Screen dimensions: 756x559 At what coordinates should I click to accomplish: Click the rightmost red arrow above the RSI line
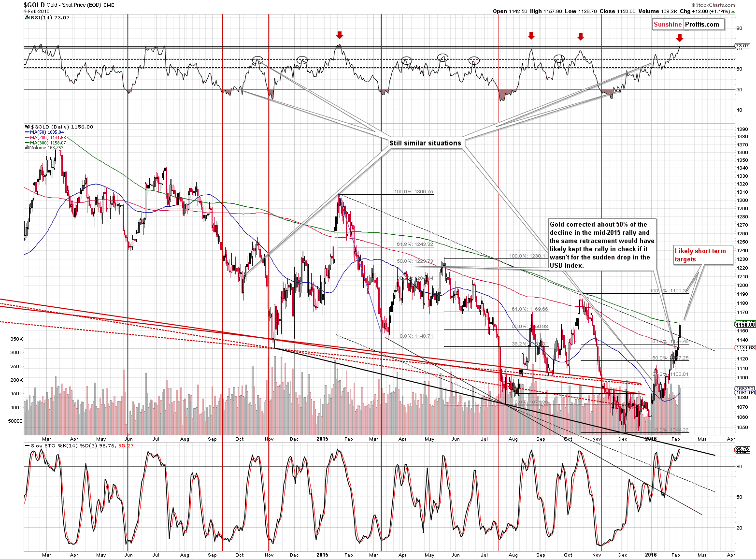680,38
